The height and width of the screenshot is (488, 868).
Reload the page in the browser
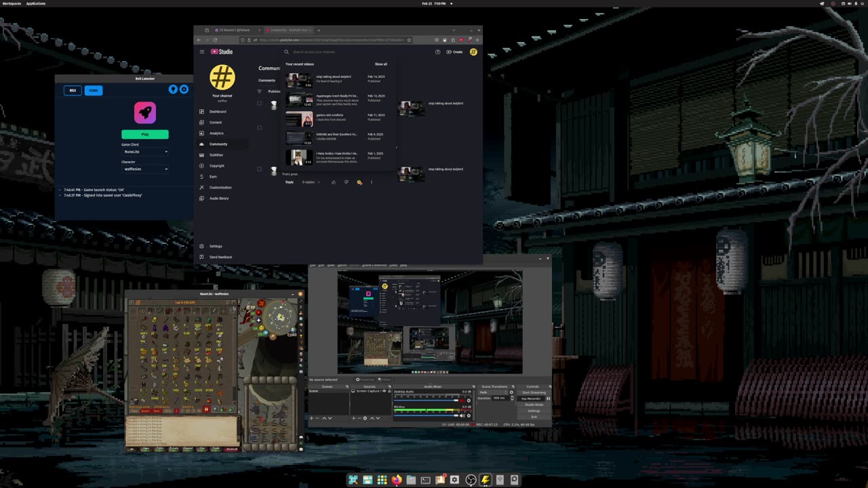[x=215, y=40]
